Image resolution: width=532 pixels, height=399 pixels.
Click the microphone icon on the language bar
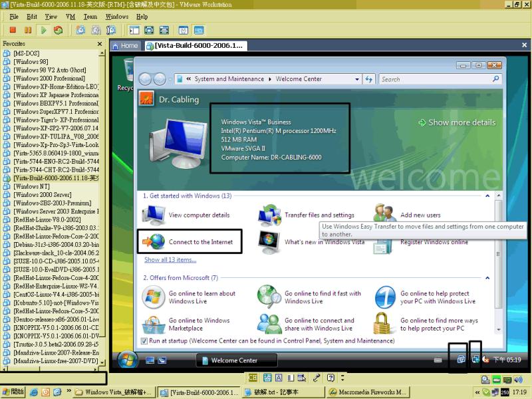point(317,378)
